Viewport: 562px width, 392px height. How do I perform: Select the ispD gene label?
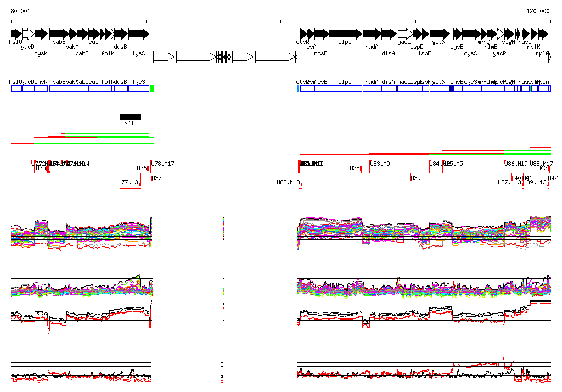(x=417, y=47)
